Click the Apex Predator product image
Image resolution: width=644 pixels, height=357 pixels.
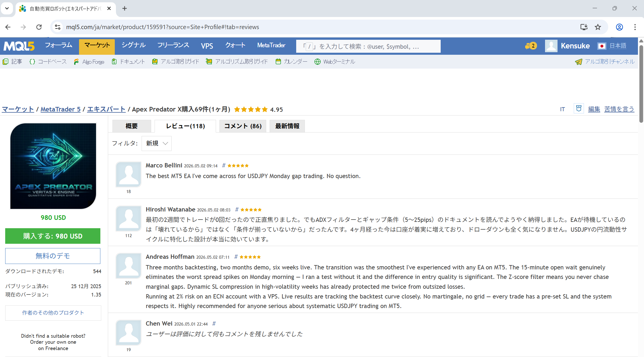pyautogui.click(x=53, y=166)
